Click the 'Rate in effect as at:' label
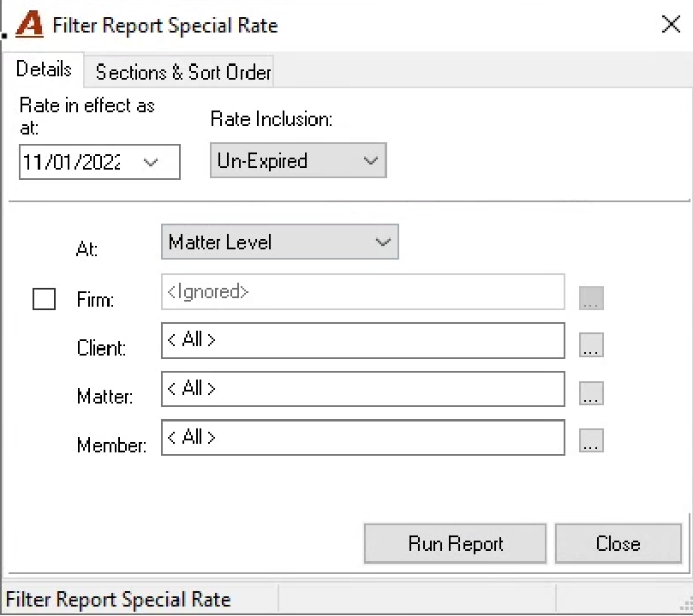The image size is (693, 616). (87, 117)
